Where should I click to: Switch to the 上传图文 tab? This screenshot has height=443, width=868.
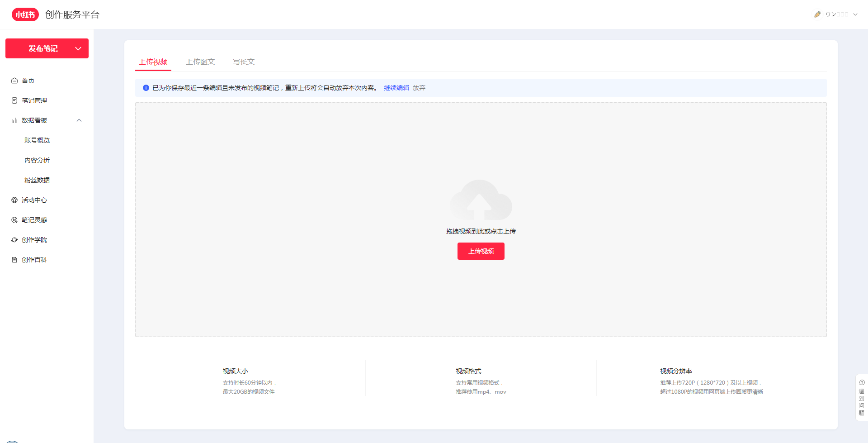200,62
